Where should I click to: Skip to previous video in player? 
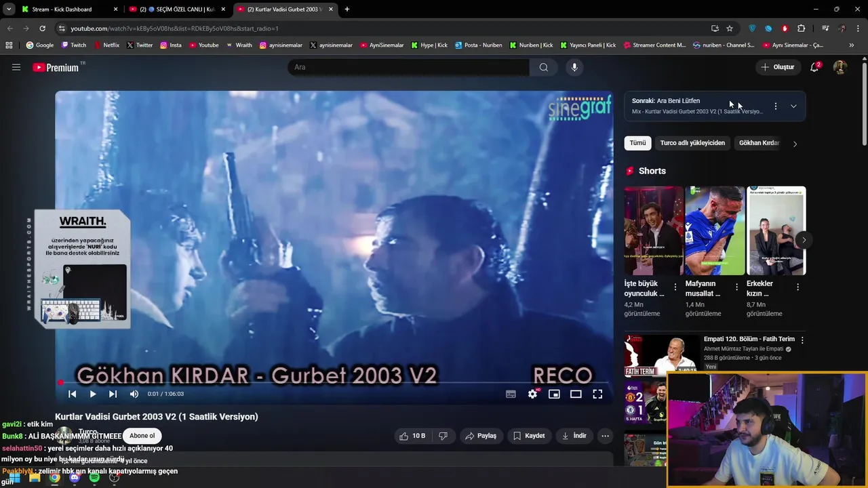(x=73, y=394)
